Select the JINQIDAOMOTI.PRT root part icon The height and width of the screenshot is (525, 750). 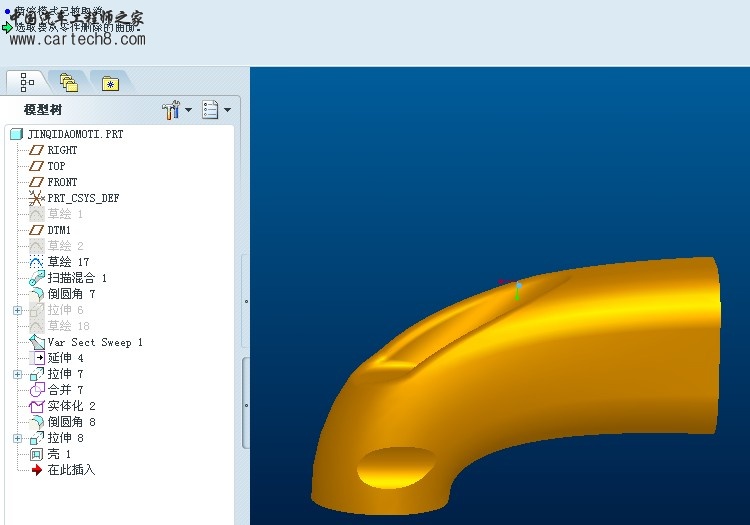16,134
